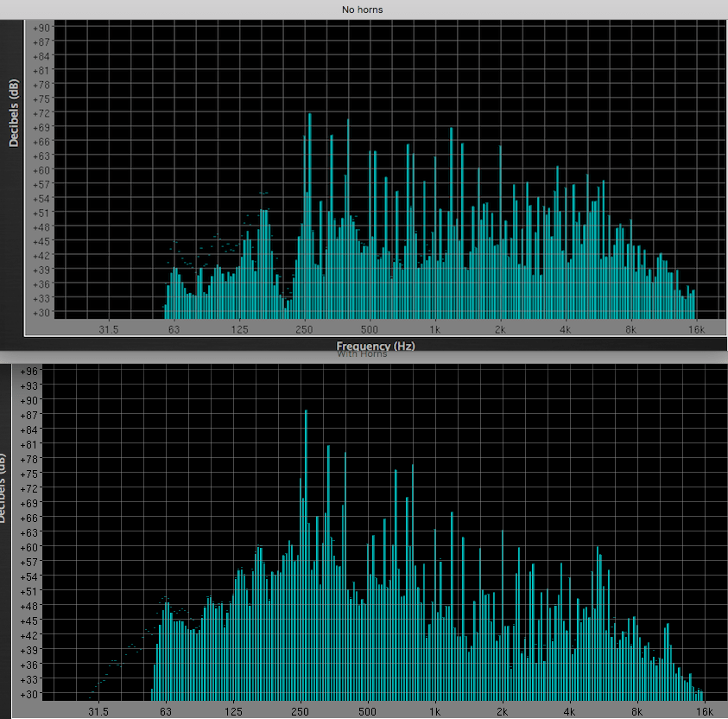The image size is (728, 719).
Task: Click the +30 dB label in No horns graph
Action: [x=41, y=313]
